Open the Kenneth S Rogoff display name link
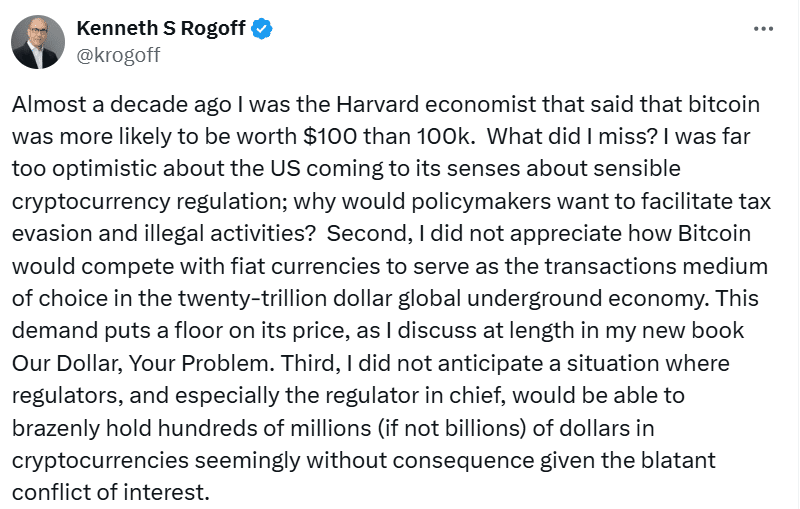800x509 pixels. 161,29
